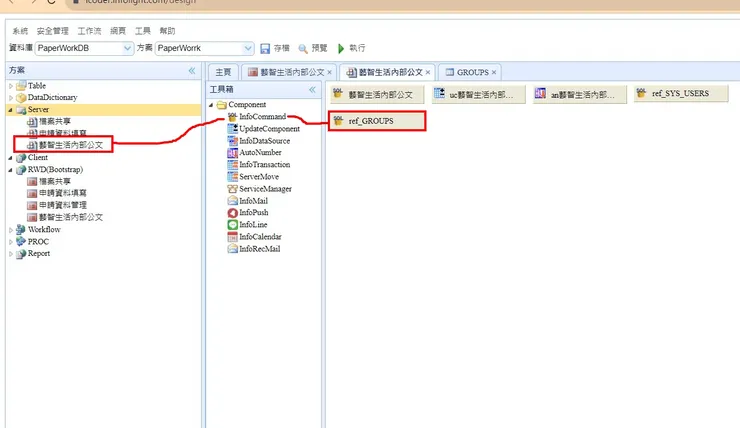This screenshot has width=740, height=428.
Task: Click the an藝智生活內部 autonumber component
Action: 580,94
